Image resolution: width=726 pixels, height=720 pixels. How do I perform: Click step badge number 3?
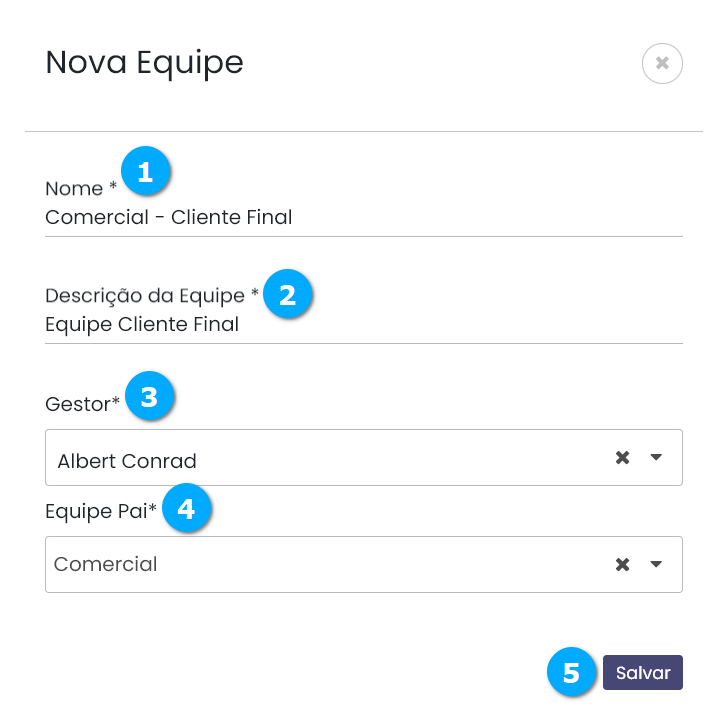click(150, 398)
